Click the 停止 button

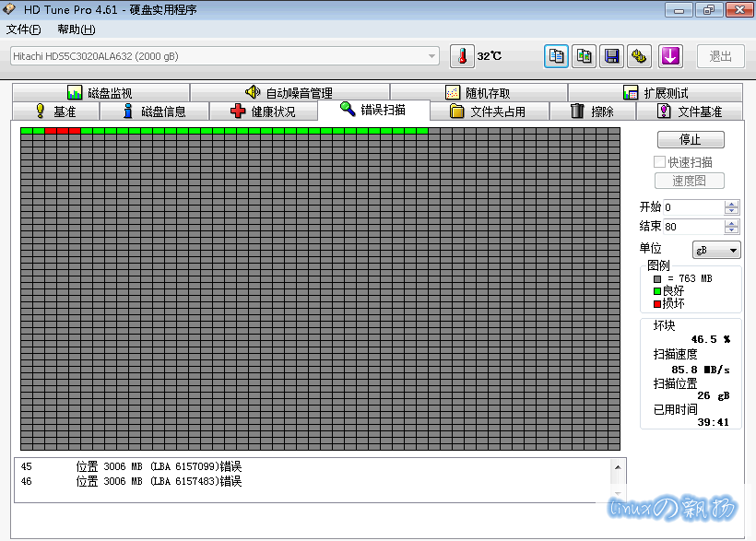coord(691,139)
